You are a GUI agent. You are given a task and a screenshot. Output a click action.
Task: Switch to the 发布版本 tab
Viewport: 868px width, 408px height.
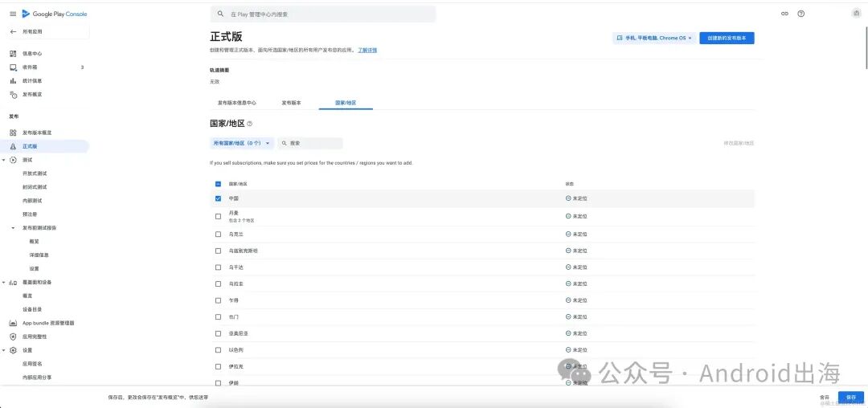click(291, 103)
